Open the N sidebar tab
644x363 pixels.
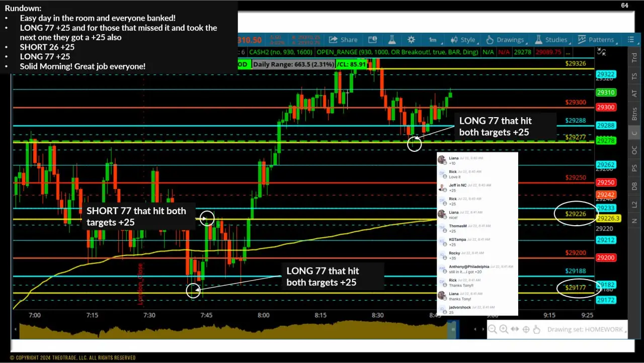(x=634, y=221)
